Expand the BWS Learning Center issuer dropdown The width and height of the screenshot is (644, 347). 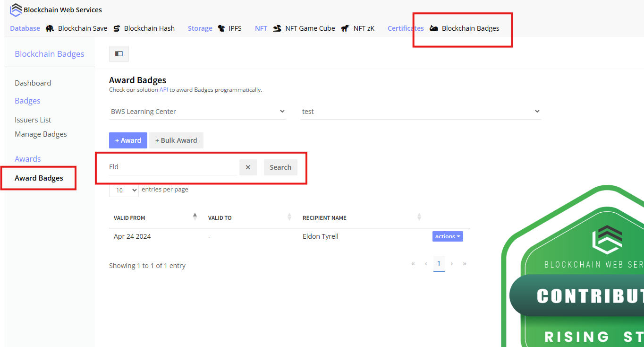[x=197, y=112]
